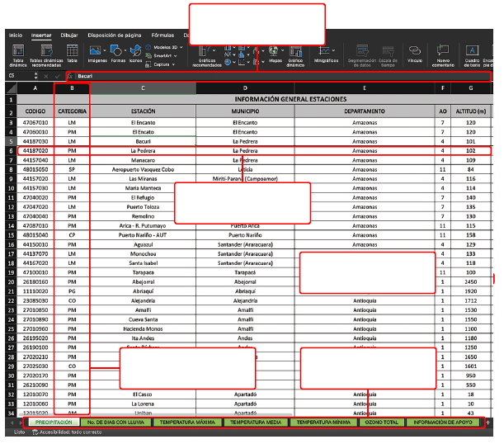
Task: Expand the Imágenes dropdown arrow
Action: pos(105,50)
